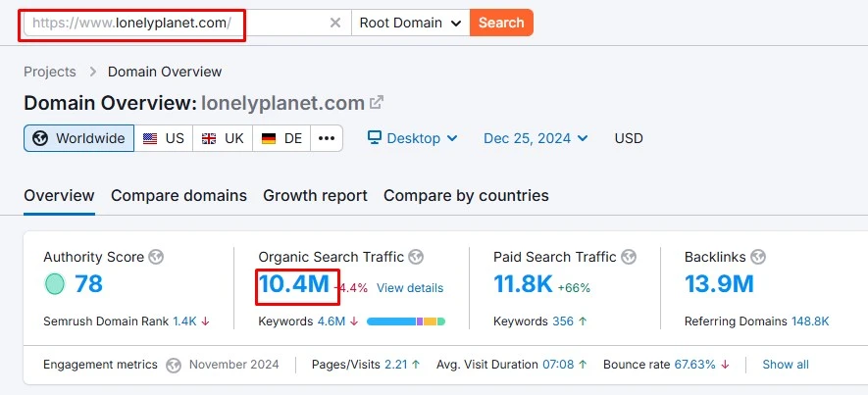Click the globe icon beside Backlinks
The width and height of the screenshot is (868, 395).
coord(758,257)
